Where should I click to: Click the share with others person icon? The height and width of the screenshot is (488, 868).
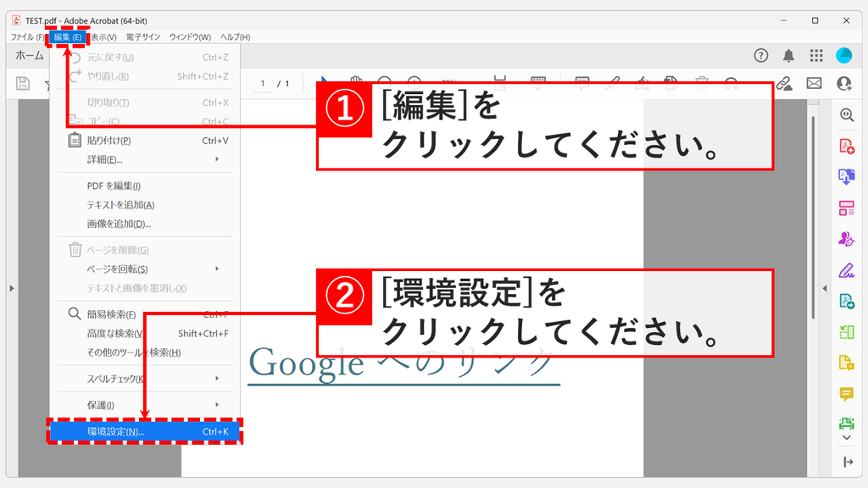pos(844,84)
